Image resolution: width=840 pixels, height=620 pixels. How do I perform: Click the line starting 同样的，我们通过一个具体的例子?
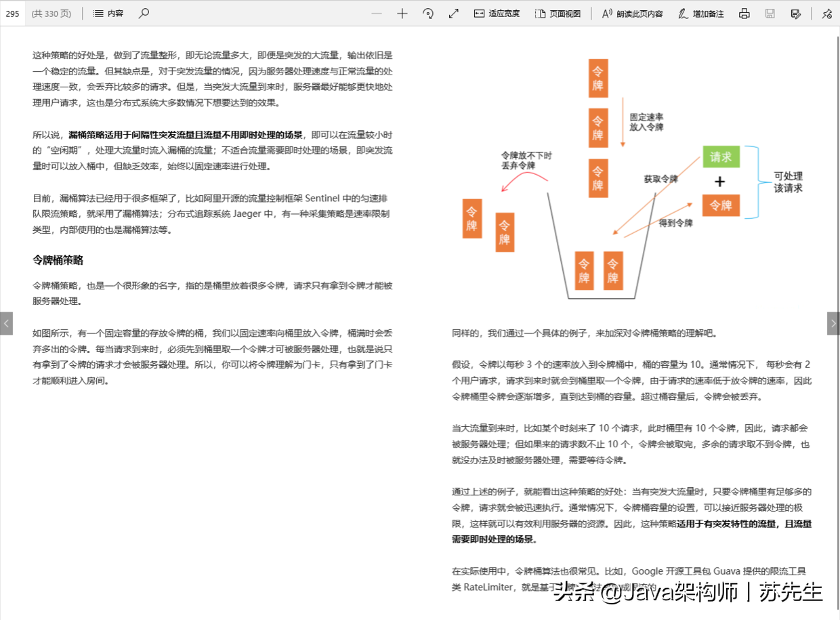click(584, 333)
